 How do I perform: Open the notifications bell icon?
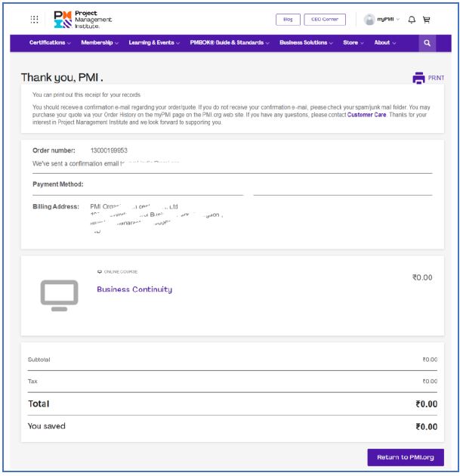tap(412, 20)
